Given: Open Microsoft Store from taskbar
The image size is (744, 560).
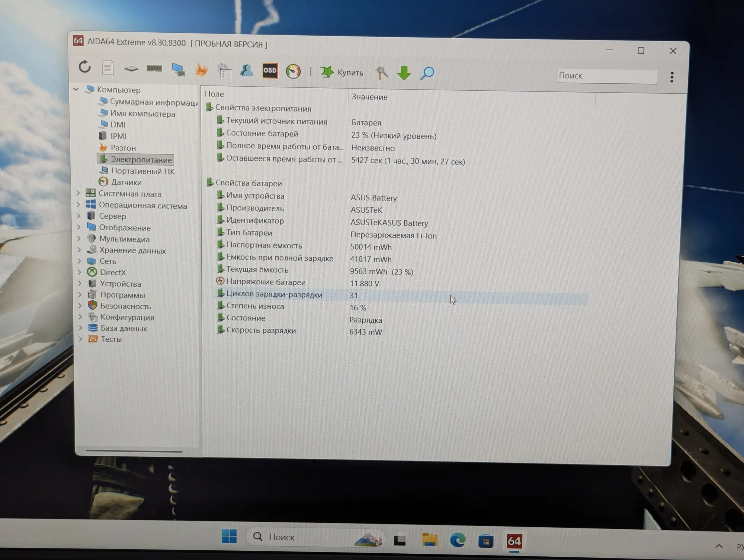Looking at the screenshot, I should point(485,541).
